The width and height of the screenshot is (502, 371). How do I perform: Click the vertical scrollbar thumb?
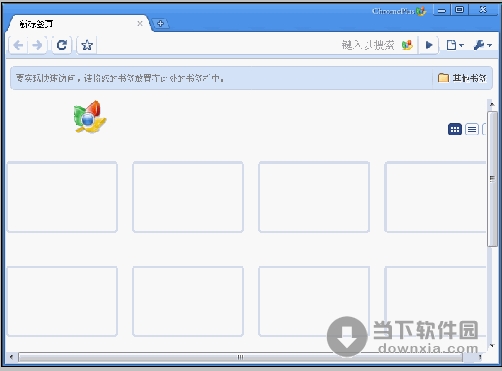pos(492,179)
